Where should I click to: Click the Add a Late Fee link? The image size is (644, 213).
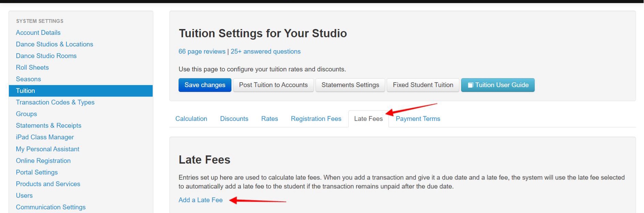200,200
